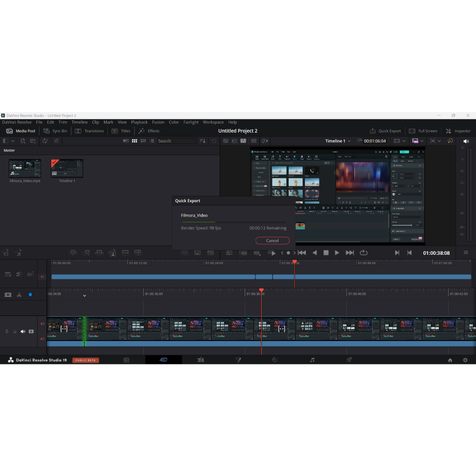
Task: Switch media pool to filmstrip view
Action: pos(143,141)
